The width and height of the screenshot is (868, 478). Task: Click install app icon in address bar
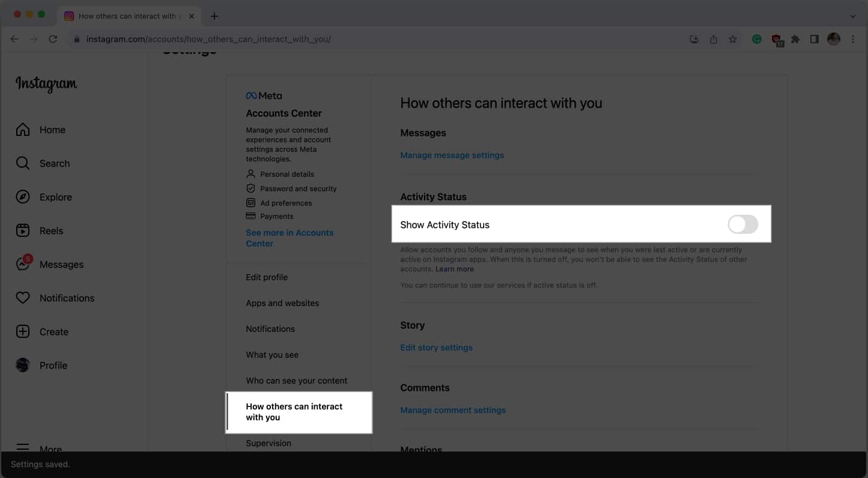[694, 39]
